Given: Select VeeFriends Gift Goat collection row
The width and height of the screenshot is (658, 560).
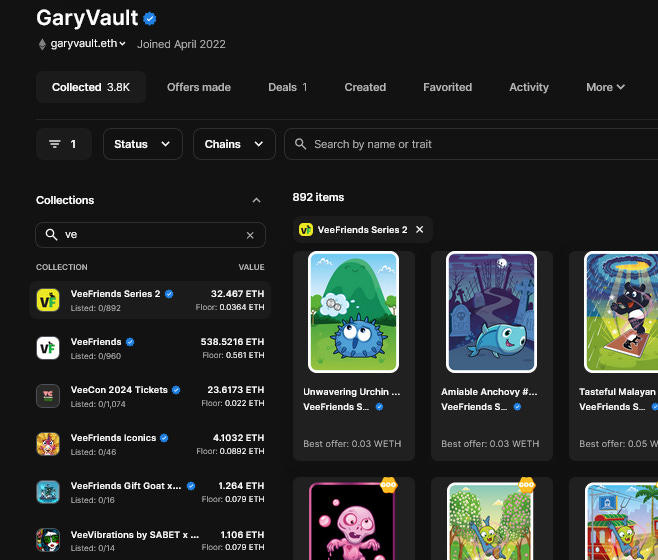Looking at the screenshot, I should point(150,492).
